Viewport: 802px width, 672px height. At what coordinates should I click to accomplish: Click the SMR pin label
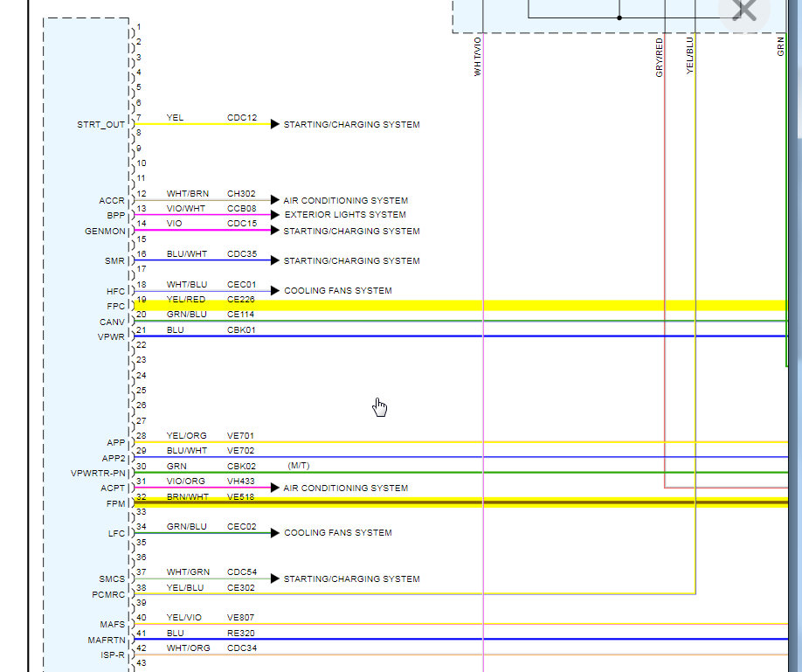114,261
